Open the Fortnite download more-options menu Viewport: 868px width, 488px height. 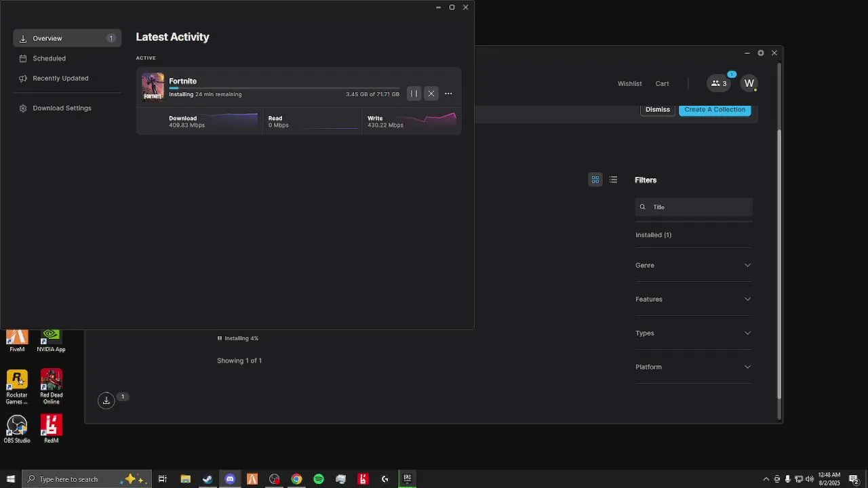pyautogui.click(x=448, y=94)
